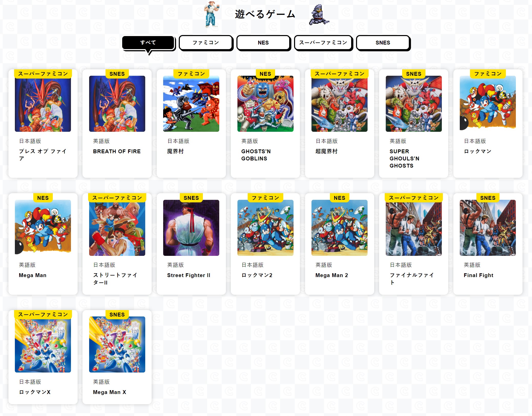The height and width of the screenshot is (416, 532).
Task: Select the Mega Man X cover thumbnail
Action: (117, 344)
